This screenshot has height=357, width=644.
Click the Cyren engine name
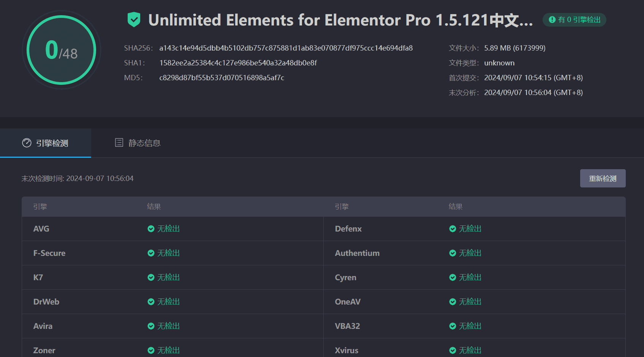coord(346,278)
